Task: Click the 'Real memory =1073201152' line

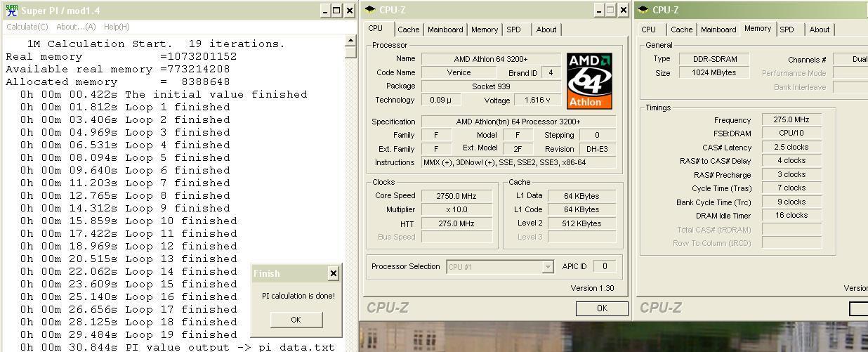Action: pos(121,56)
